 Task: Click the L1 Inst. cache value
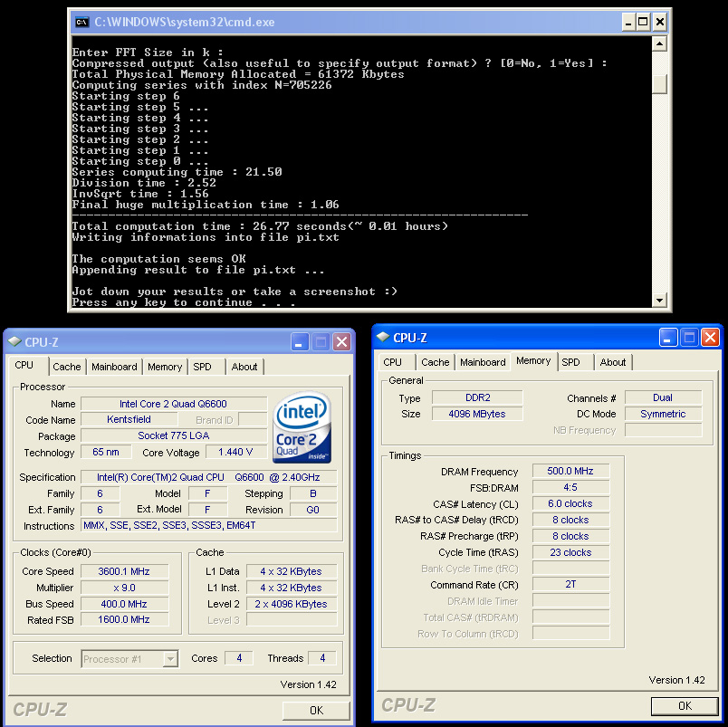pyautogui.click(x=291, y=588)
